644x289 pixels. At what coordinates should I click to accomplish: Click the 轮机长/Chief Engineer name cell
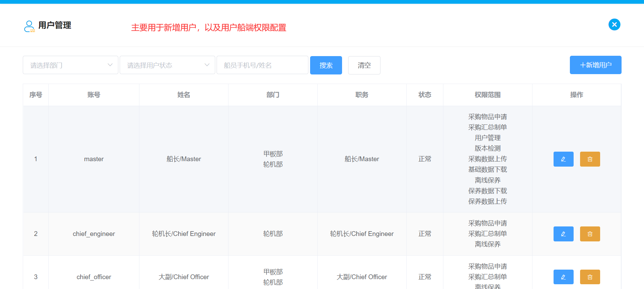click(184, 234)
